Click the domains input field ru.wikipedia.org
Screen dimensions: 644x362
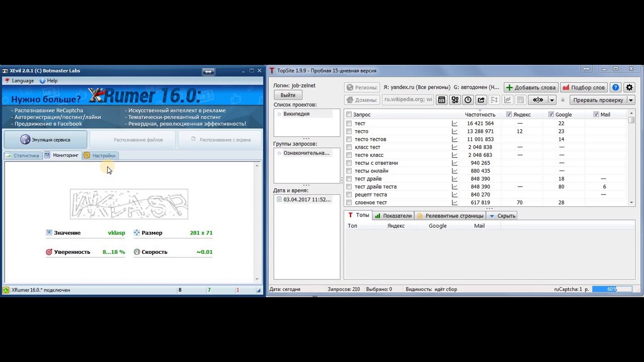(x=408, y=100)
